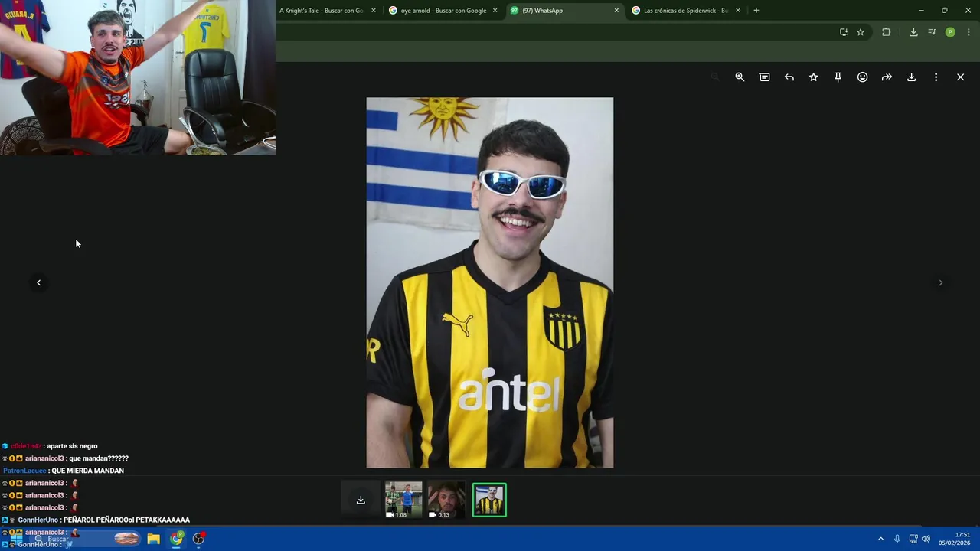This screenshot has width=980, height=551.
Task: Click the chat username PatronLacuee
Action: (x=24, y=471)
